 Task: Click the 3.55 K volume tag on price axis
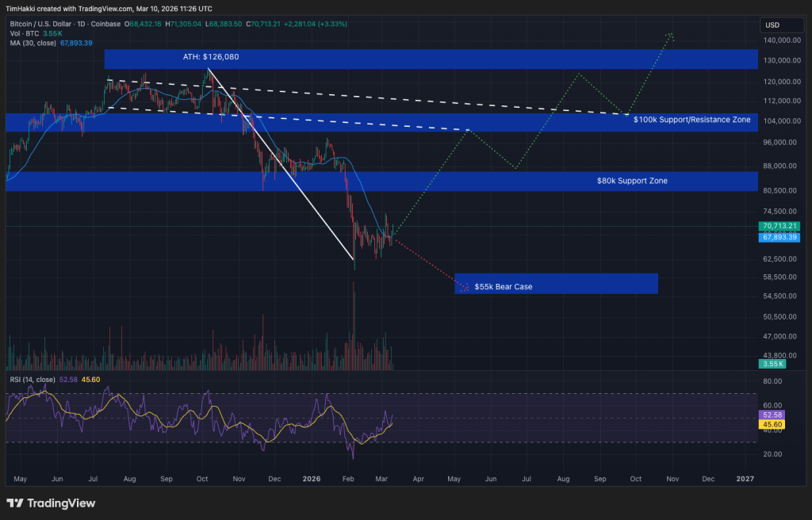pyautogui.click(x=772, y=364)
